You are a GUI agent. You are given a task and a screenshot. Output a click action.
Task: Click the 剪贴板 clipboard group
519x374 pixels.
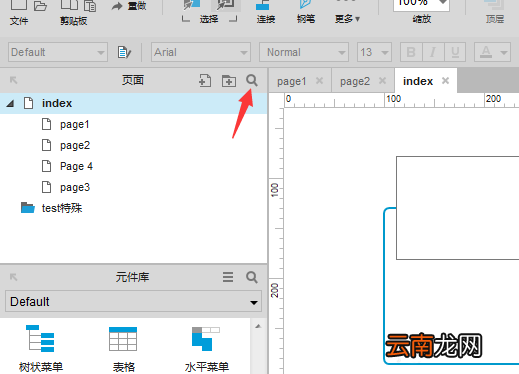coord(73,21)
